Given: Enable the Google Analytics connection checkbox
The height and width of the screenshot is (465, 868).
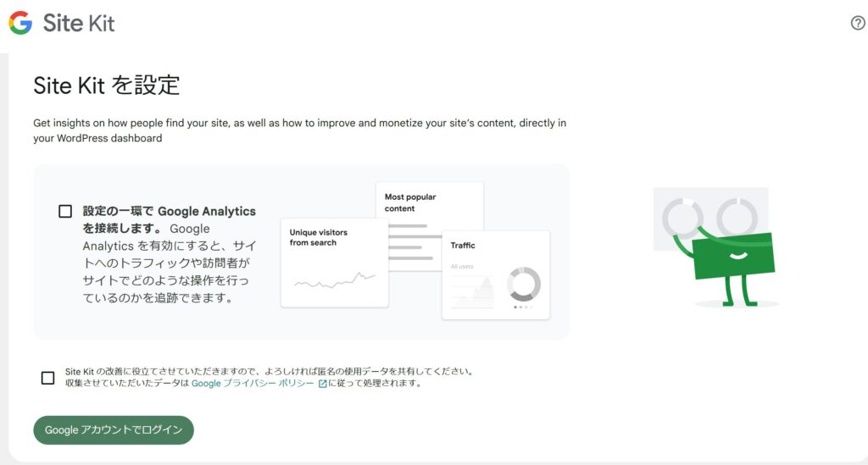Looking at the screenshot, I should click(x=65, y=211).
